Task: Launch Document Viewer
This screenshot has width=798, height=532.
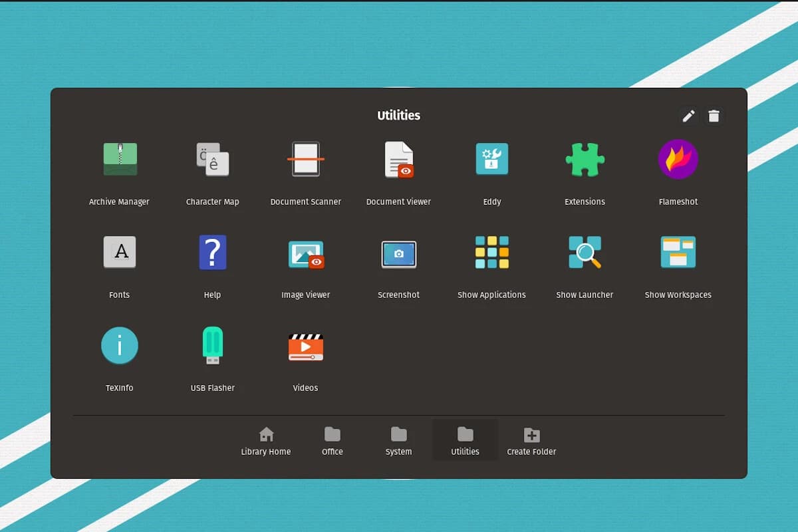Action: click(399, 160)
